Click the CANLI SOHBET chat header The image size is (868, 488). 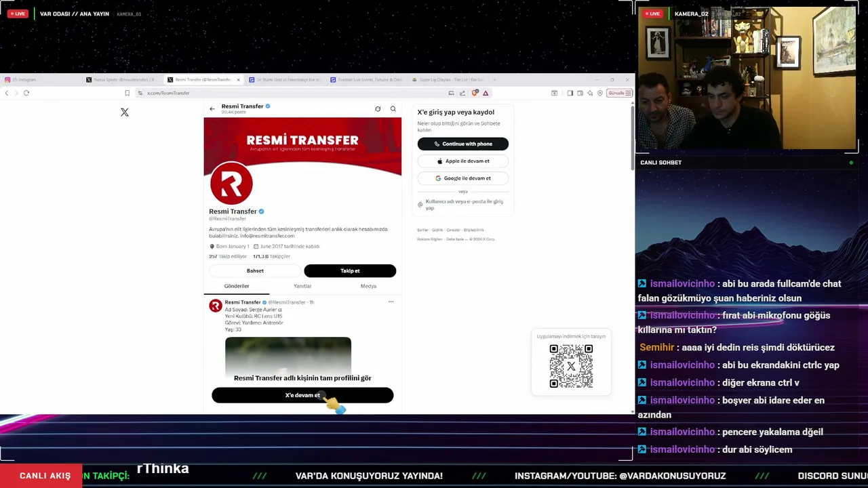[x=661, y=163]
